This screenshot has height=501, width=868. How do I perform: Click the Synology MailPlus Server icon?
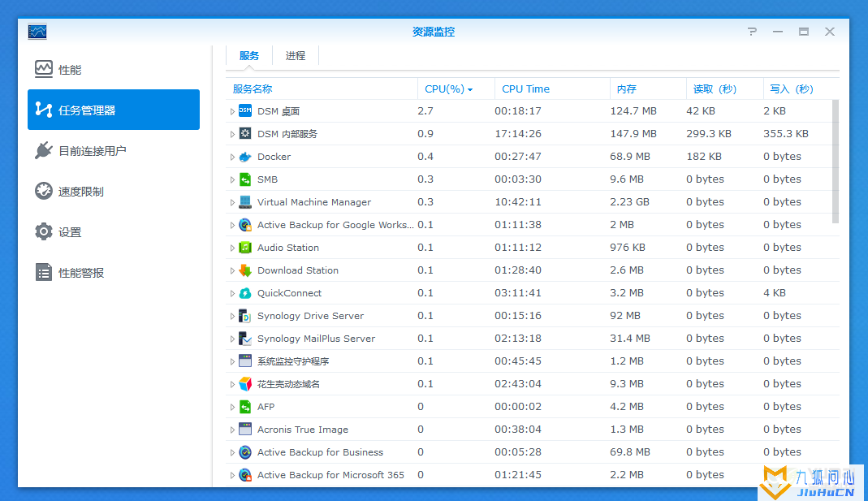coord(245,339)
